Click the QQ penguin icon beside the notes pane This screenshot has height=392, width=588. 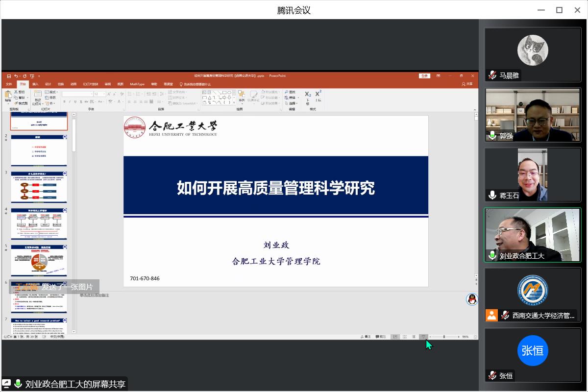472,299
